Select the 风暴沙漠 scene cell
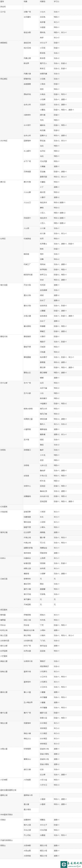Screen dimensions: 82x868 click(31, 74)
